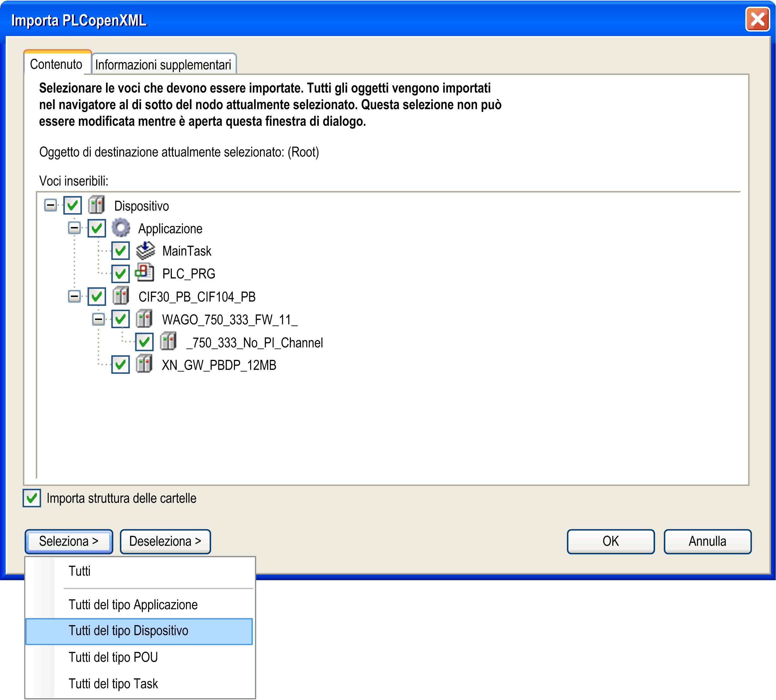Click the Applicazione gear icon
The image size is (776, 700).
point(121,228)
